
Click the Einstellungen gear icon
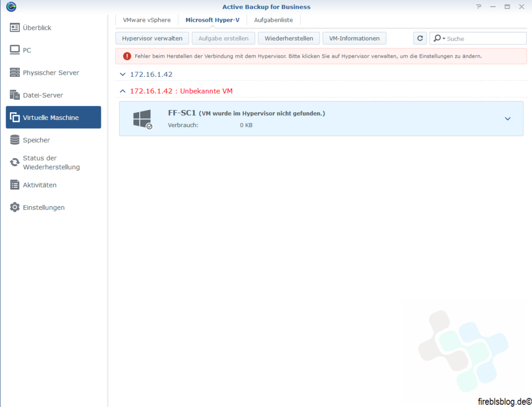tap(15, 207)
